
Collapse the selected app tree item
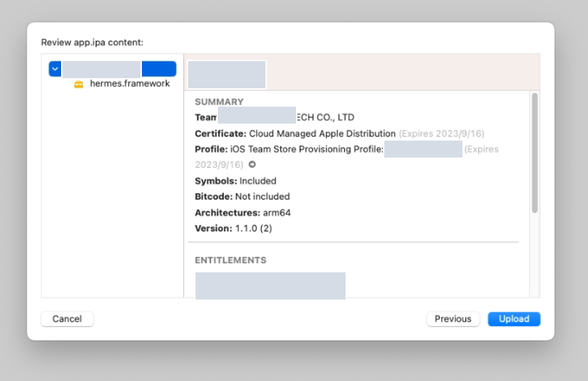click(55, 69)
